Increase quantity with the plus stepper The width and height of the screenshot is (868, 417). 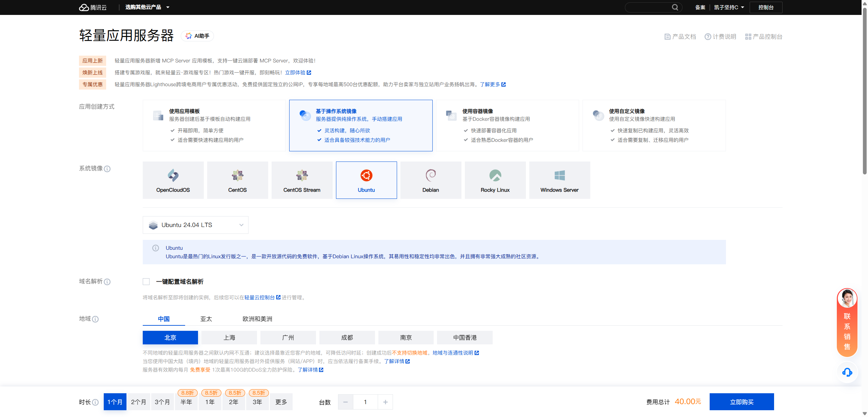point(385,402)
